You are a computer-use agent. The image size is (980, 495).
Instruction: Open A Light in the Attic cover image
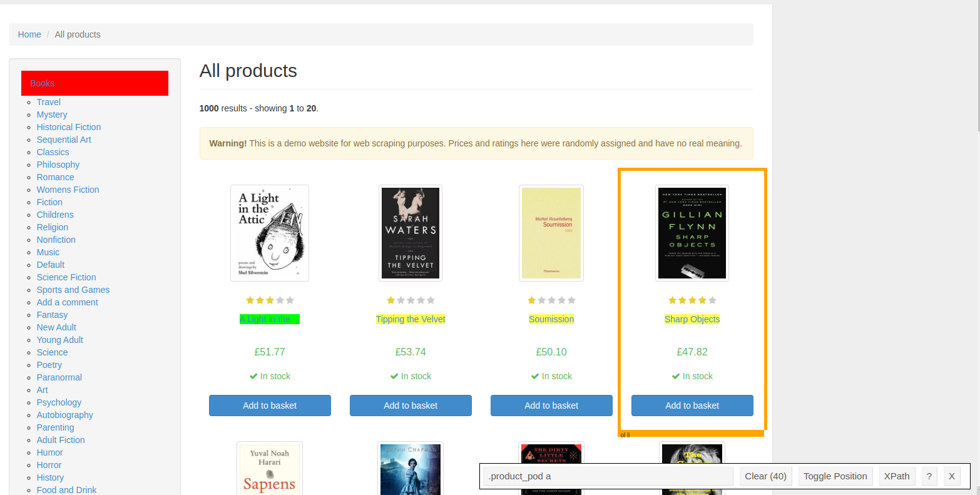270,233
